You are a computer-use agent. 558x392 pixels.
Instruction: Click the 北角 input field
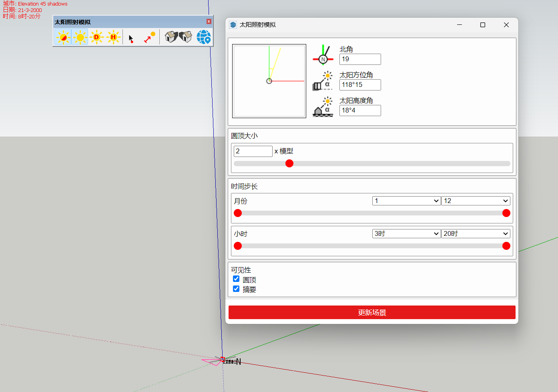(x=360, y=59)
